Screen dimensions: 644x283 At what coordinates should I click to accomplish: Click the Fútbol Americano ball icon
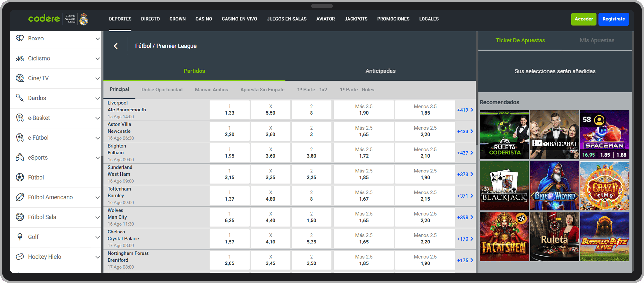(x=20, y=197)
